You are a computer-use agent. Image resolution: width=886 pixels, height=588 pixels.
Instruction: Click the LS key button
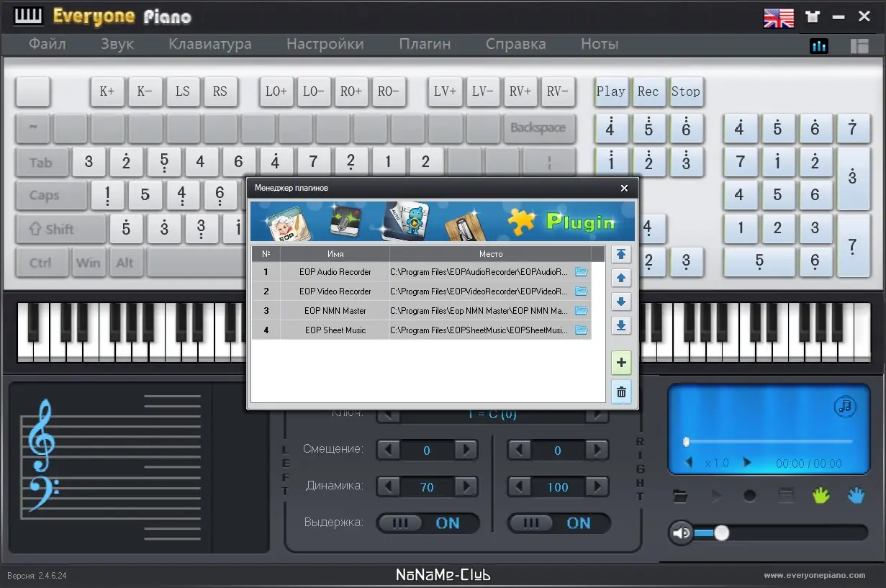(x=183, y=91)
